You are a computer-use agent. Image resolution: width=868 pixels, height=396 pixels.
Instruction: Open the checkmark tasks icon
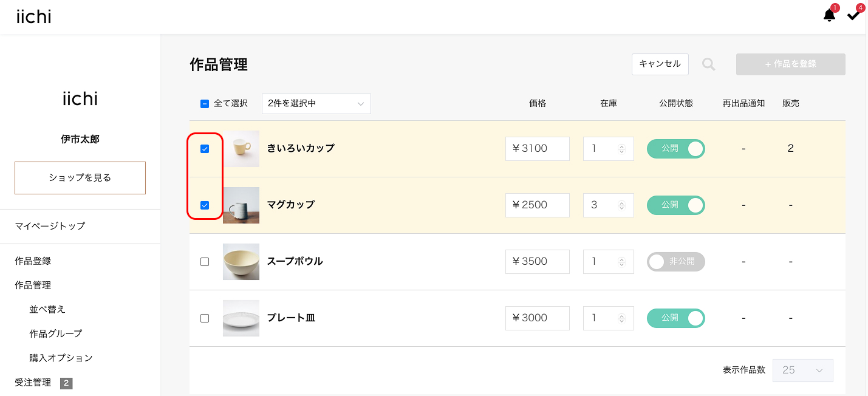click(853, 16)
